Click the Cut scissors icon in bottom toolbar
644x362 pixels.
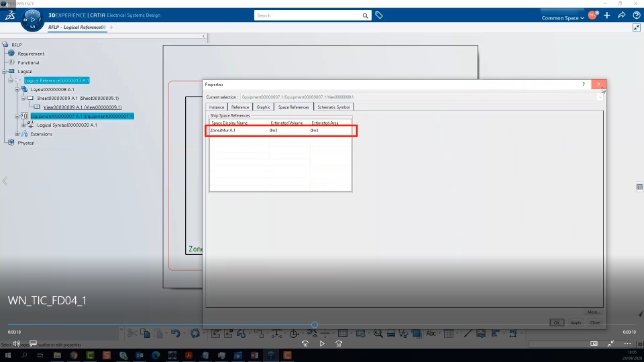click(132, 333)
